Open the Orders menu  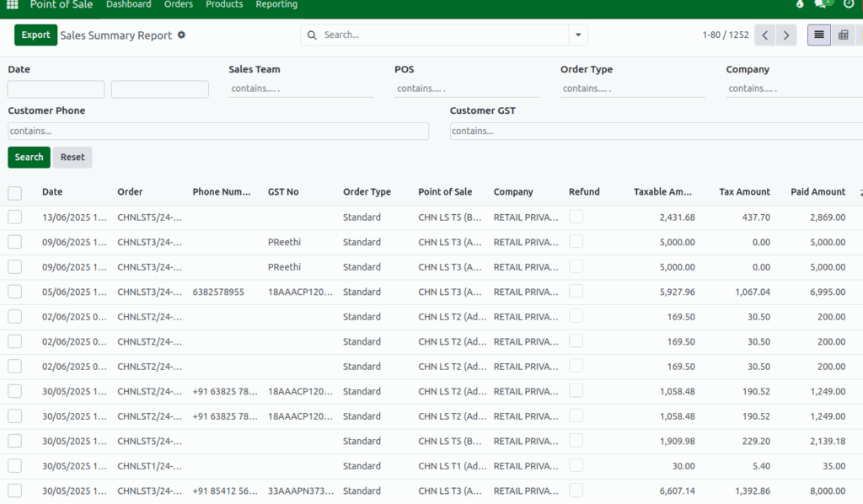(178, 5)
